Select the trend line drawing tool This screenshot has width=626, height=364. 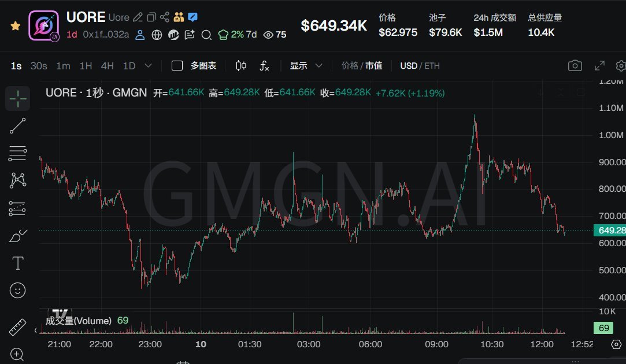pos(17,126)
